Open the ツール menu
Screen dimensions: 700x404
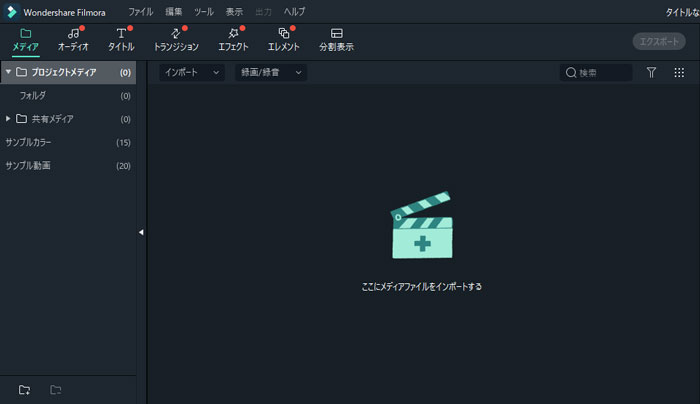[x=204, y=12]
